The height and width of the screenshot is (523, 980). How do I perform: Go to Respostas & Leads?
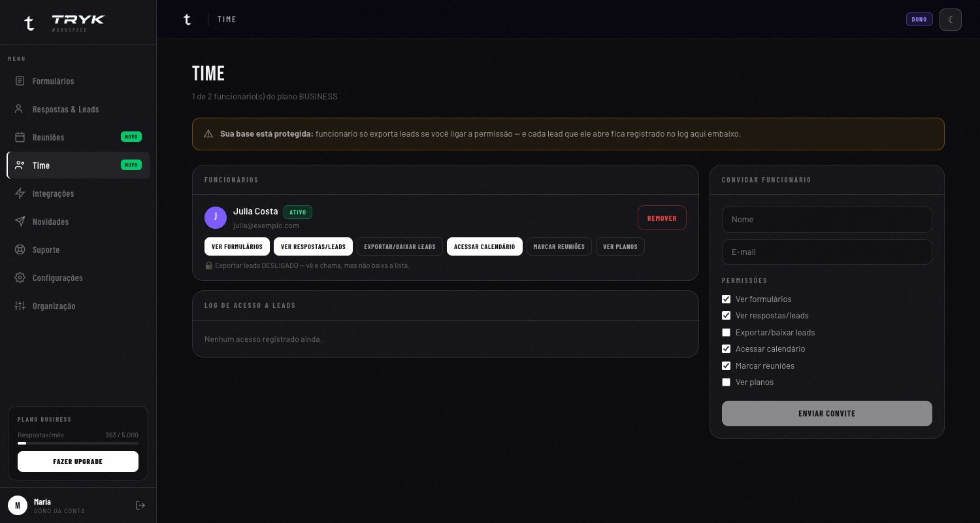(78, 109)
